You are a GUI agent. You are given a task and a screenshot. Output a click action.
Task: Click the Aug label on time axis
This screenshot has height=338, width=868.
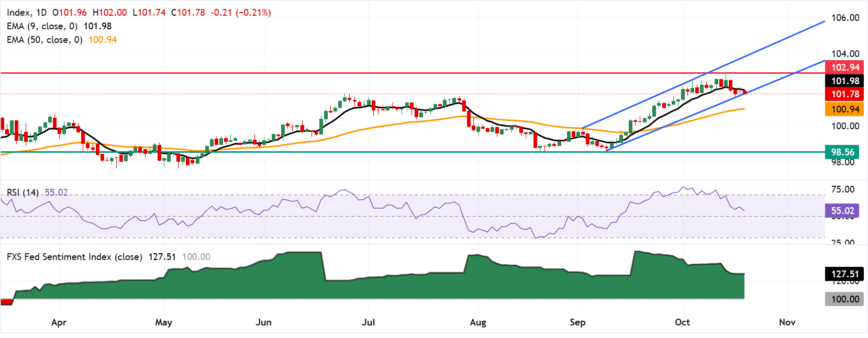pos(478,322)
